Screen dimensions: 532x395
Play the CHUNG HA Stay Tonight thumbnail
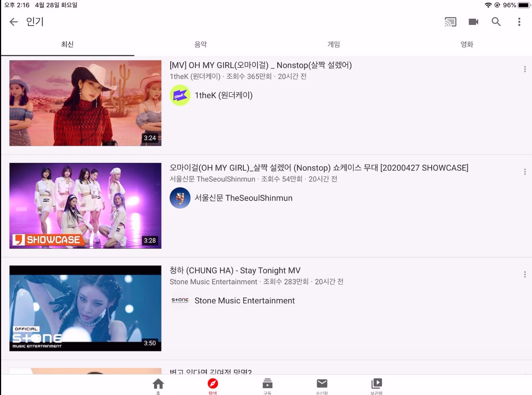(x=85, y=308)
